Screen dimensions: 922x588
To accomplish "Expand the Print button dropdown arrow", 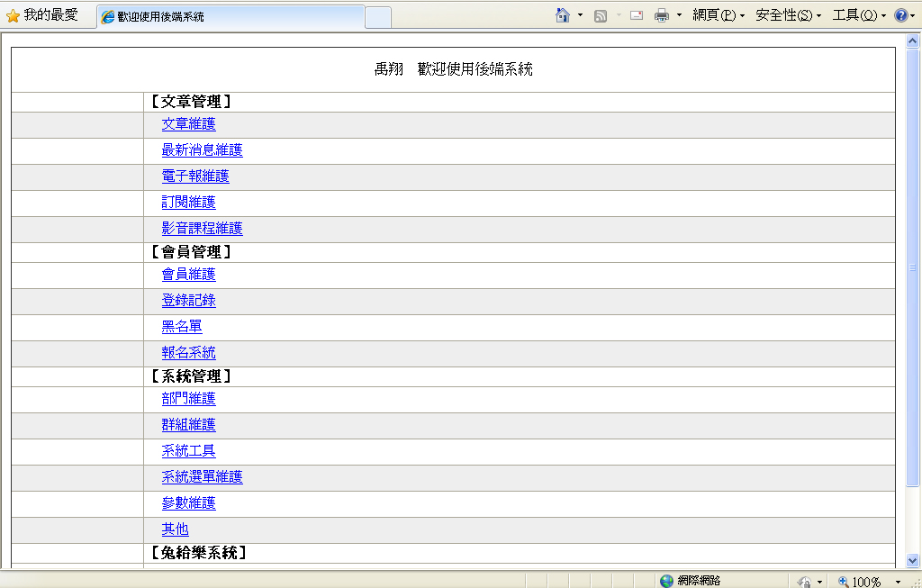I will coord(679,15).
